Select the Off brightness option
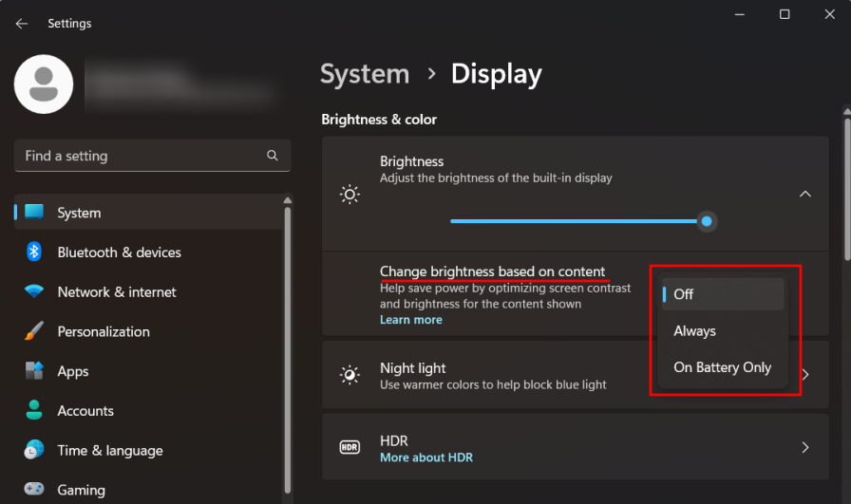This screenshot has width=851, height=504. pyautogui.click(x=722, y=294)
